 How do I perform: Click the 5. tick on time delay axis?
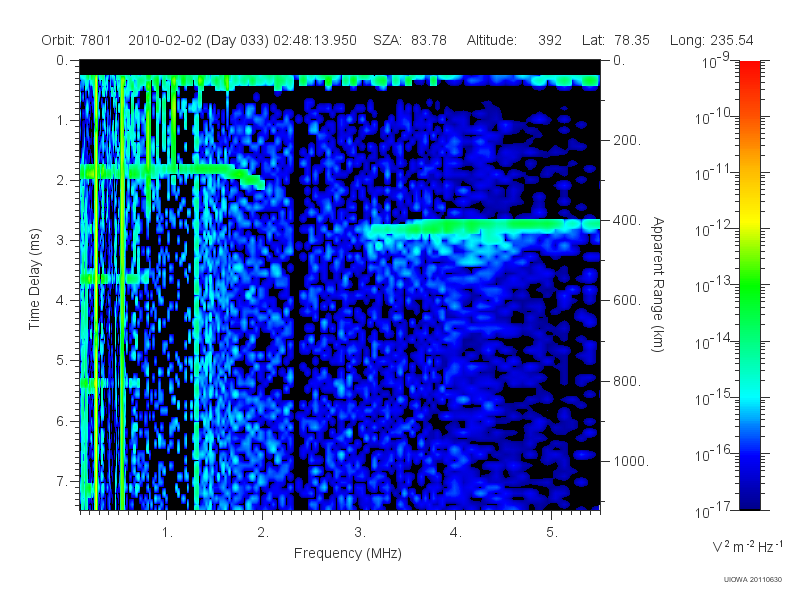tap(61, 361)
